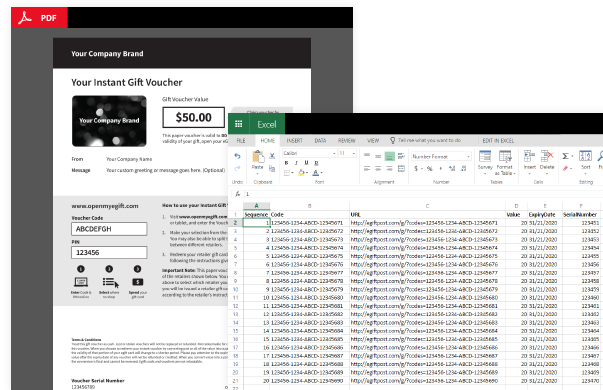Click the Undo arrow in Excel ribbon
The height and width of the screenshot is (390, 603).
tap(237, 156)
